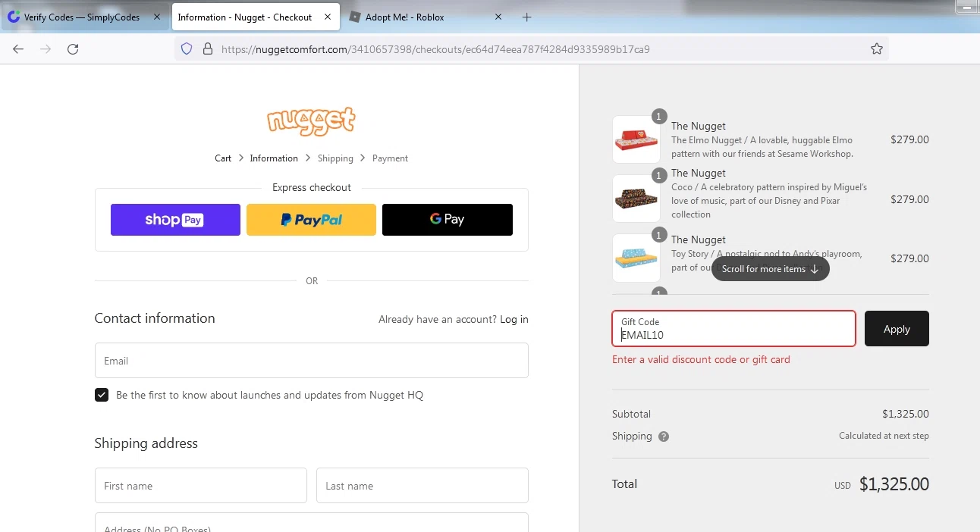Image resolution: width=980 pixels, height=532 pixels.
Task: Apply the gift code
Action: [x=897, y=328]
